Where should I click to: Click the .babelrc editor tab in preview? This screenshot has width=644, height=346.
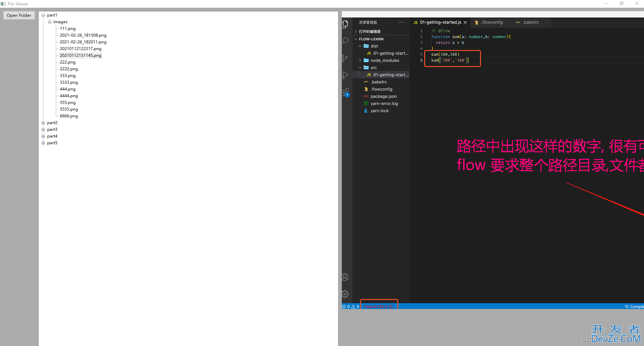(531, 22)
